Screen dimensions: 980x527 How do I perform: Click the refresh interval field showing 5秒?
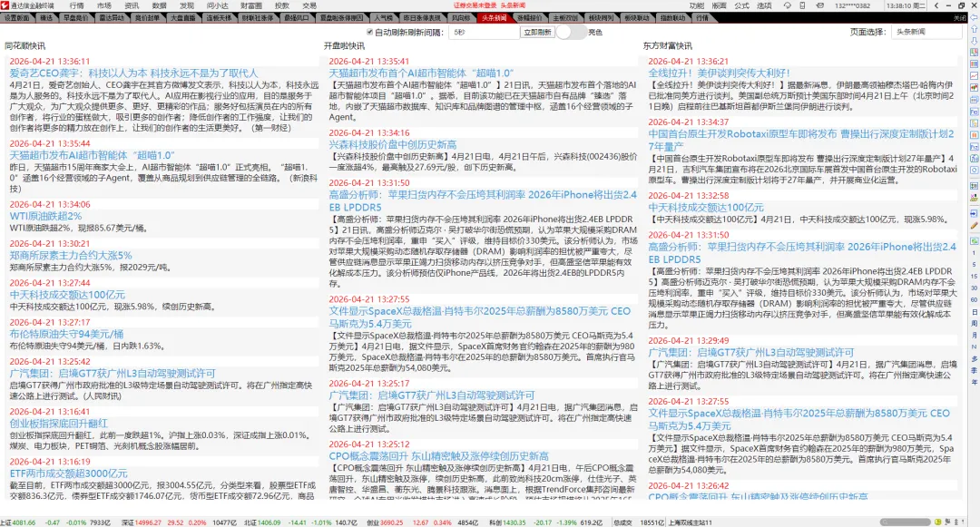coord(484,32)
